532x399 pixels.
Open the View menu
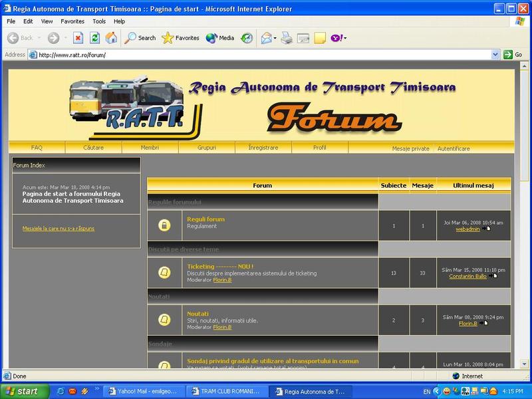(47, 21)
